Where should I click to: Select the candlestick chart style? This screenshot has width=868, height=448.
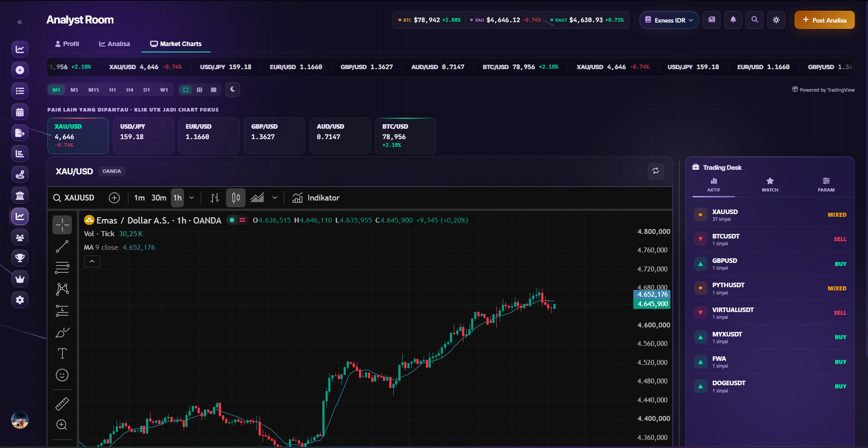pyautogui.click(x=236, y=198)
